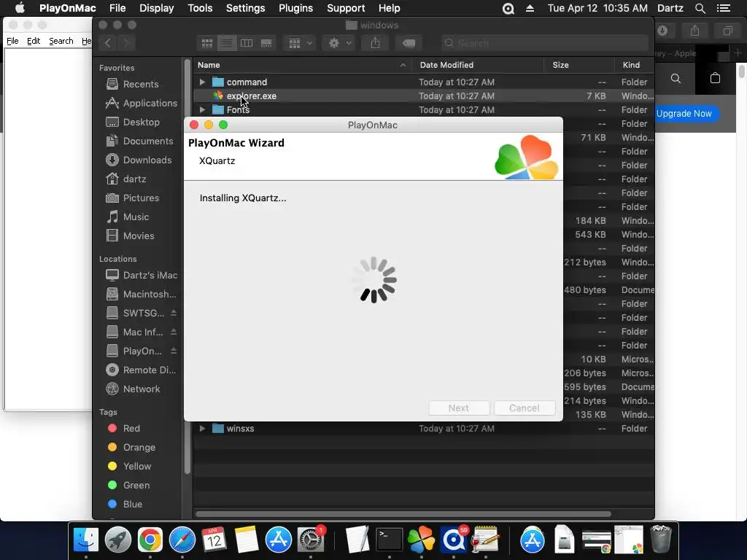Click the Q status icon in menu bar
747x560 pixels.
pyautogui.click(x=508, y=9)
